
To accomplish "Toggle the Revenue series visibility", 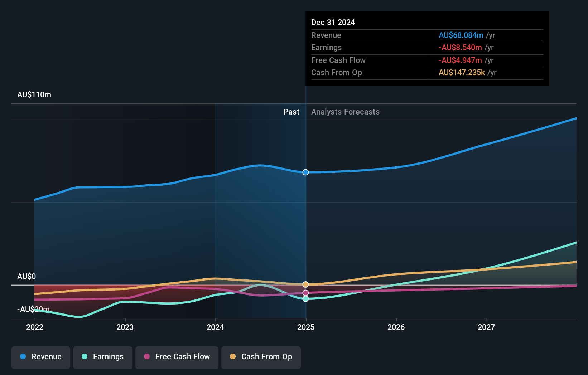I will tap(40, 357).
